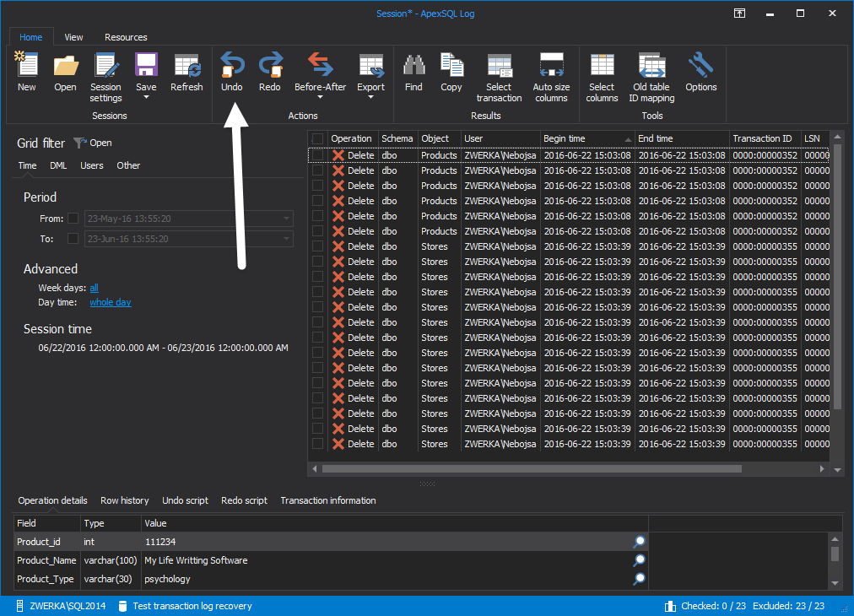Check the first Stores Delete row
854x616 pixels.
point(317,246)
